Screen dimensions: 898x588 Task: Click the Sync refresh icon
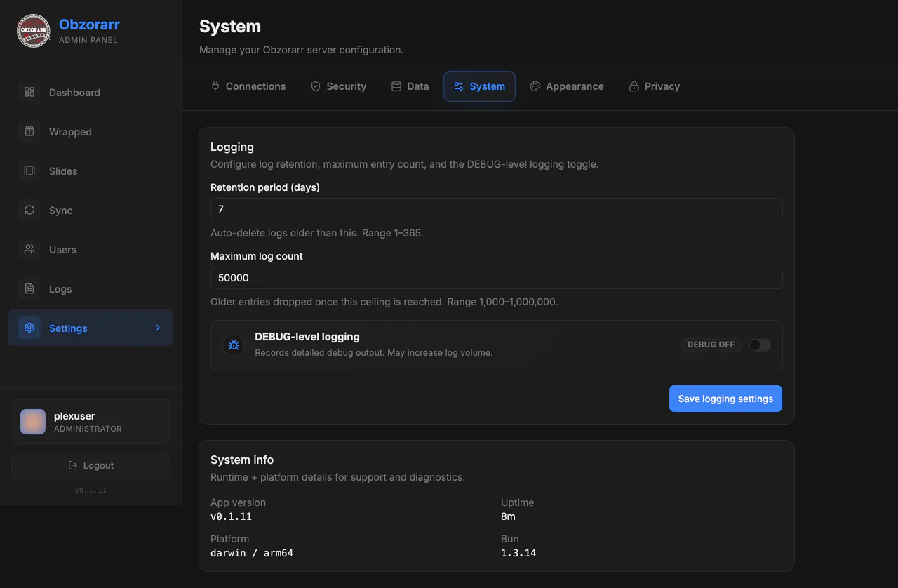(x=29, y=210)
